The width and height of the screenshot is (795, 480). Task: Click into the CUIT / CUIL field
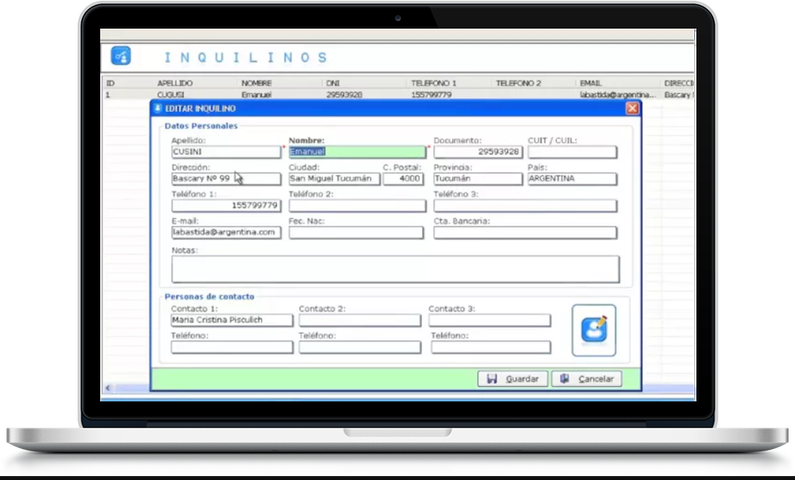point(572,152)
